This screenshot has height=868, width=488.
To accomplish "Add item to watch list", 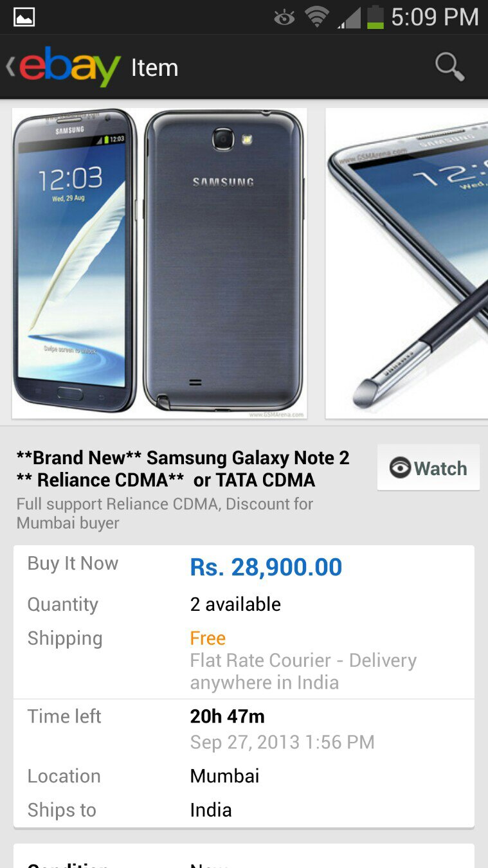I will pos(429,468).
